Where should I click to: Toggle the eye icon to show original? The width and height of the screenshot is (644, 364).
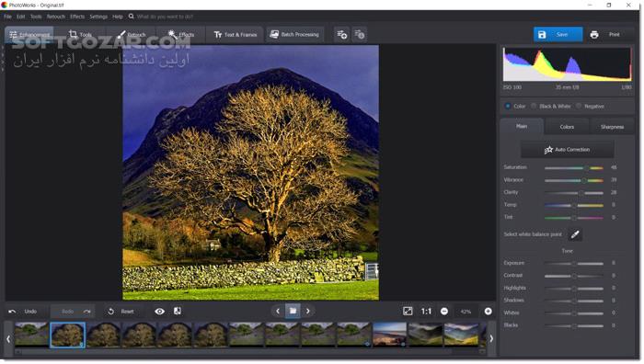tap(160, 312)
